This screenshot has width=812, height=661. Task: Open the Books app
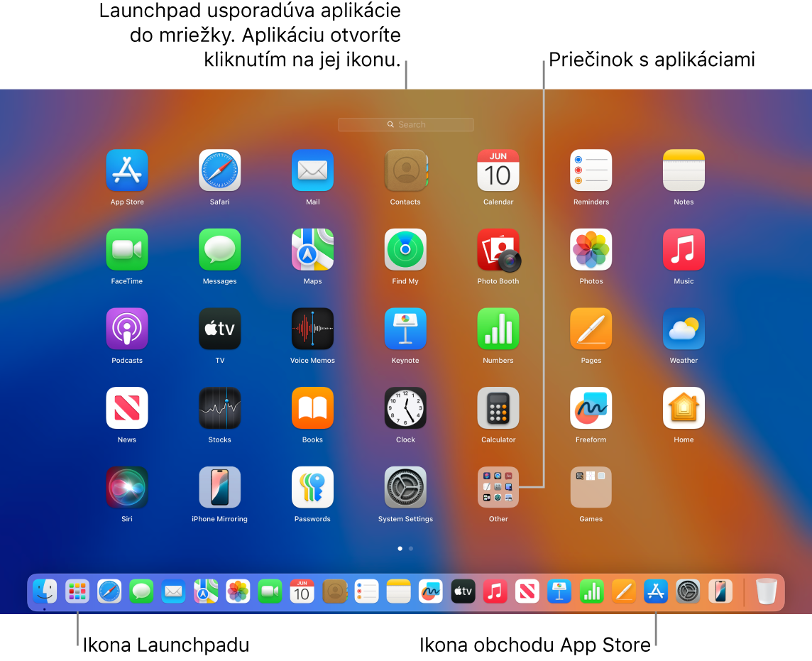[x=312, y=408]
